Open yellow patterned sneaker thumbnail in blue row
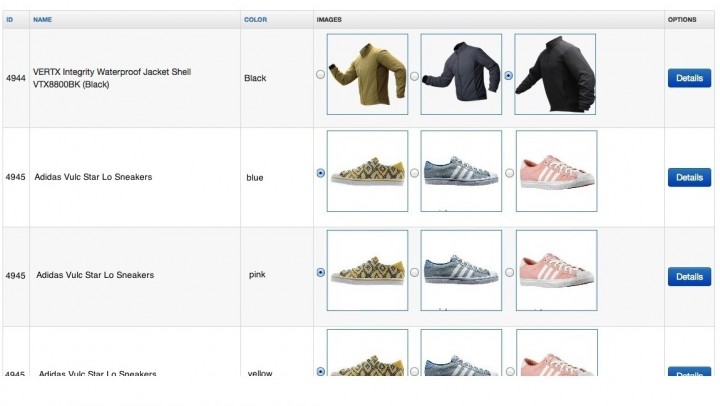The width and height of the screenshot is (720, 406). coord(367,171)
